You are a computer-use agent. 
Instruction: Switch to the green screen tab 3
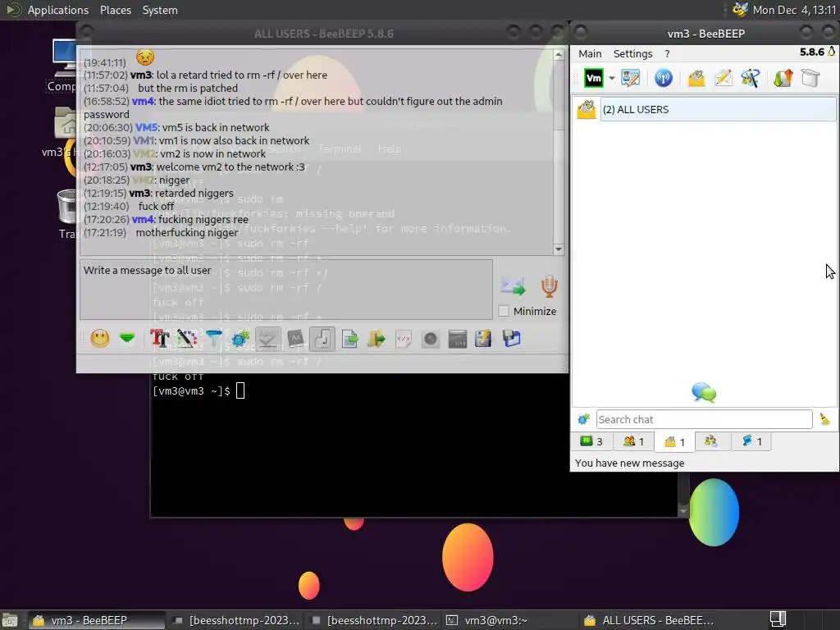click(591, 441)
